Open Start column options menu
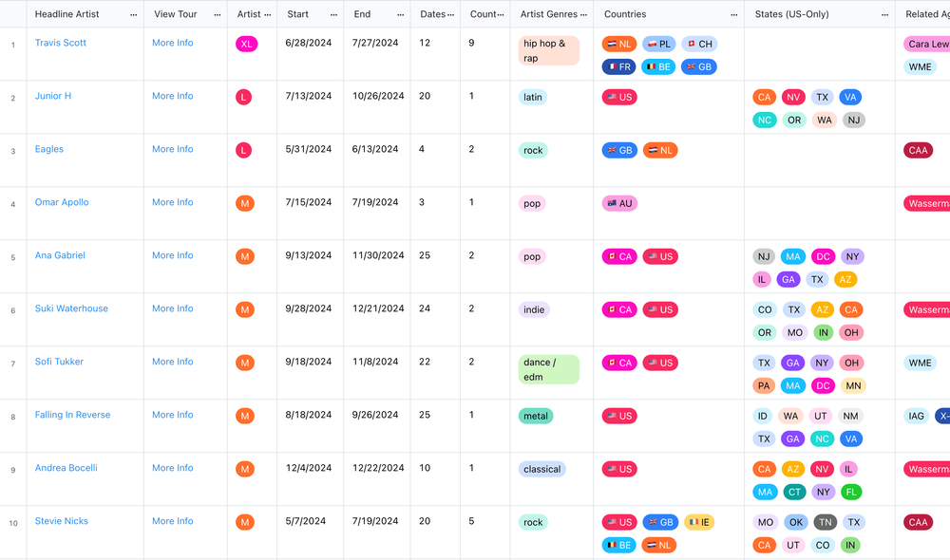The width and height of the screenshot is (950, 560). (333, 14)
